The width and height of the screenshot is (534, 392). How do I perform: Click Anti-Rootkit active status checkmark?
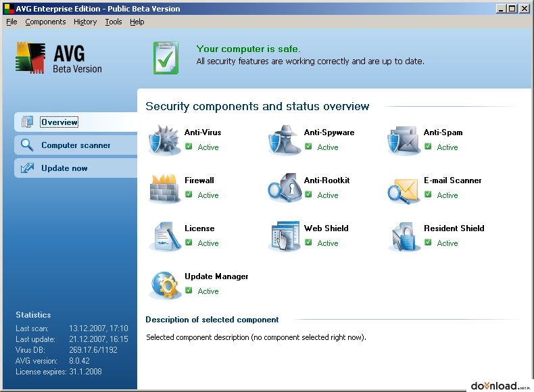[x=308, y=195]
